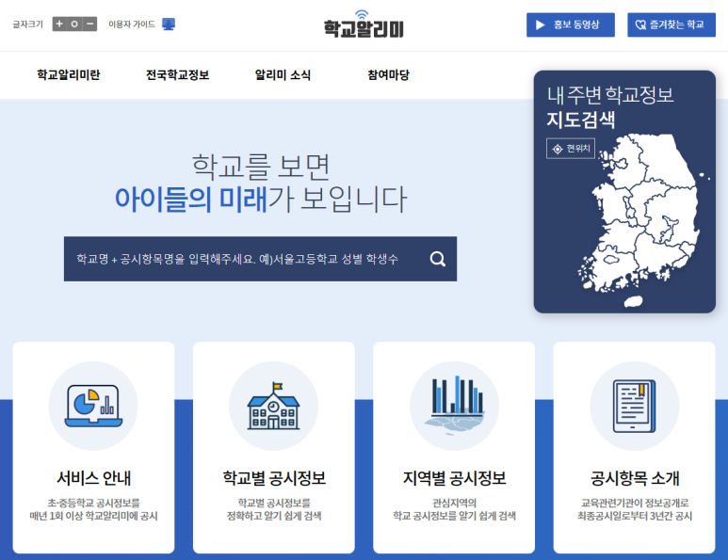Open 지역별 공시정보 bar chart icon
This screenshot has width=728, height=560.
(x=454, y=406)
